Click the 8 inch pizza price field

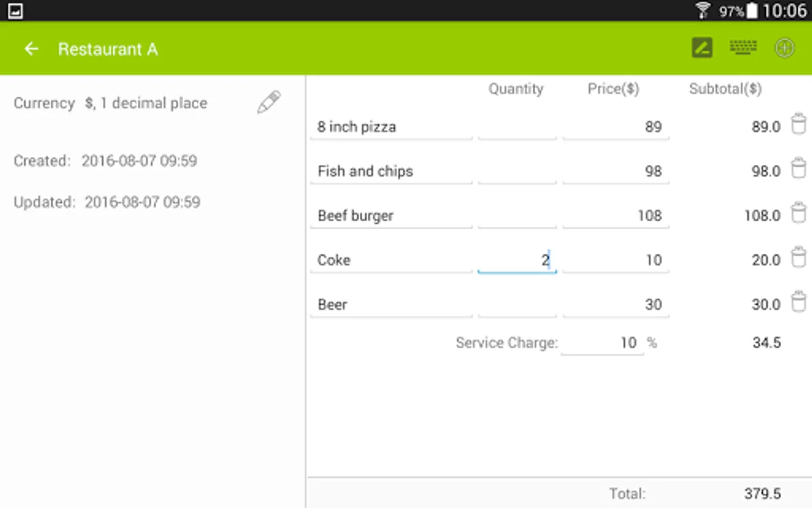(615, 127)
